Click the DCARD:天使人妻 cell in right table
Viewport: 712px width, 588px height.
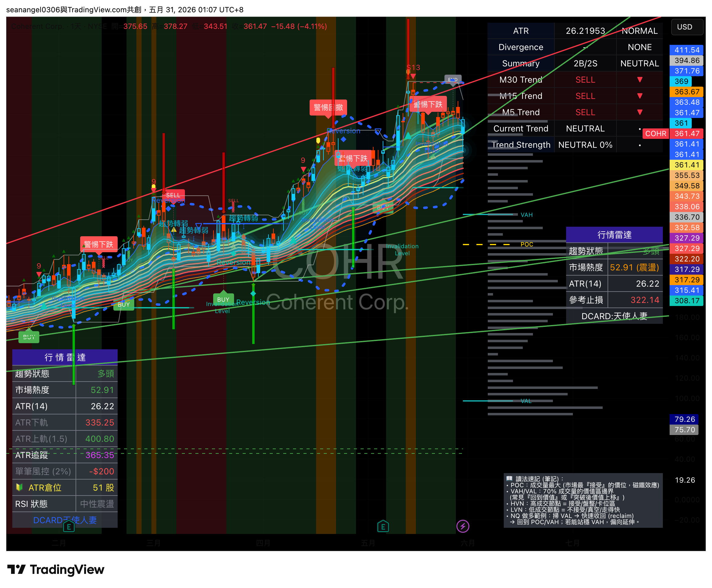click(614, 316)
